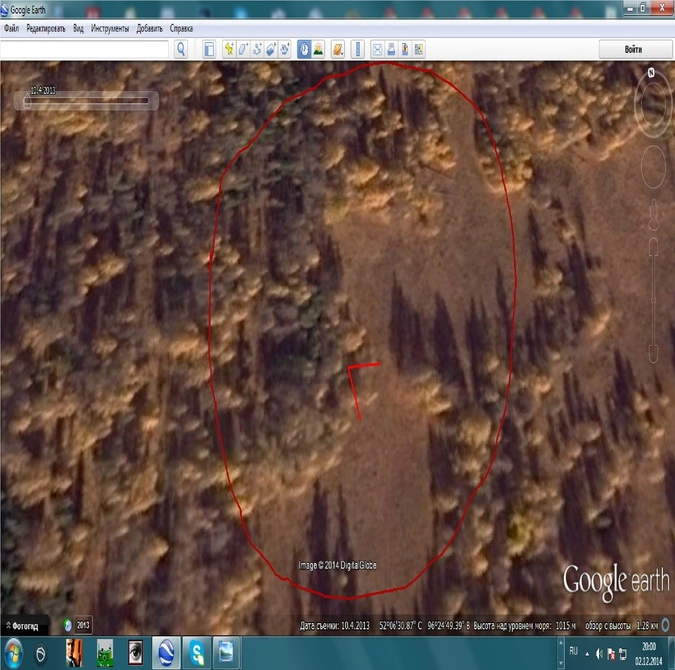Open the planet switcher dropdown
Image resolution: width=675 pixels, height=670 pixels.
coord(338,49)
